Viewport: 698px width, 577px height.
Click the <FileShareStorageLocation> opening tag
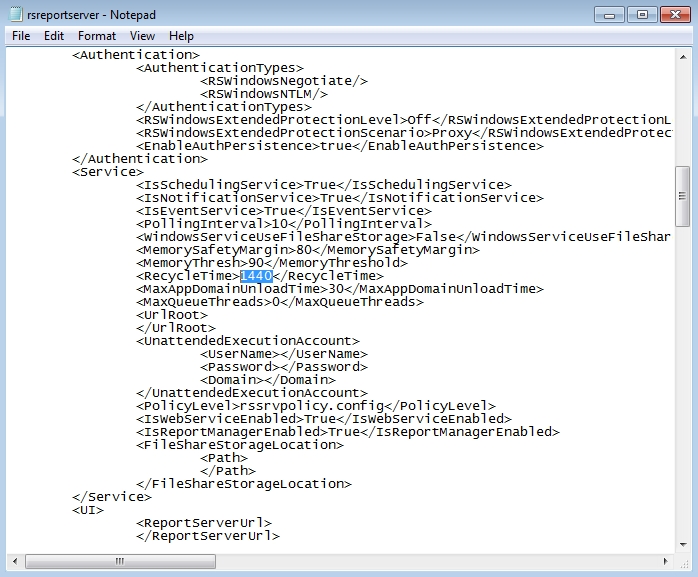coord(240,445)
